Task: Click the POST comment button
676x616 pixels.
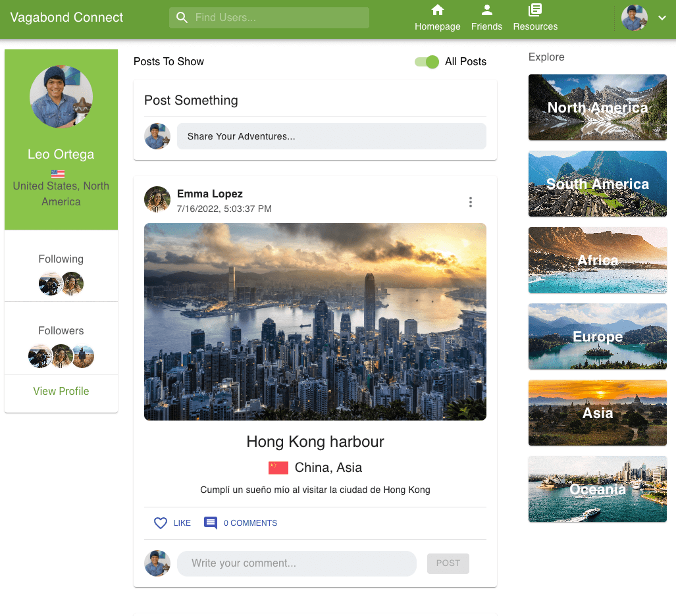Action: (448, 563)
